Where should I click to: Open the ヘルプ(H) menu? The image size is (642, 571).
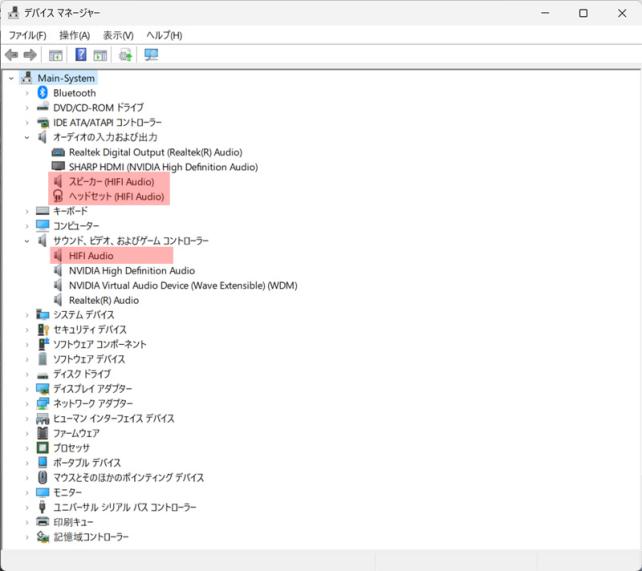(164, 36)
